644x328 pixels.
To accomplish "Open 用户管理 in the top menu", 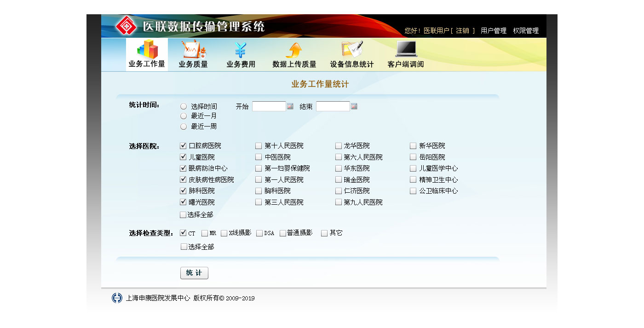I will coord(493,31).
